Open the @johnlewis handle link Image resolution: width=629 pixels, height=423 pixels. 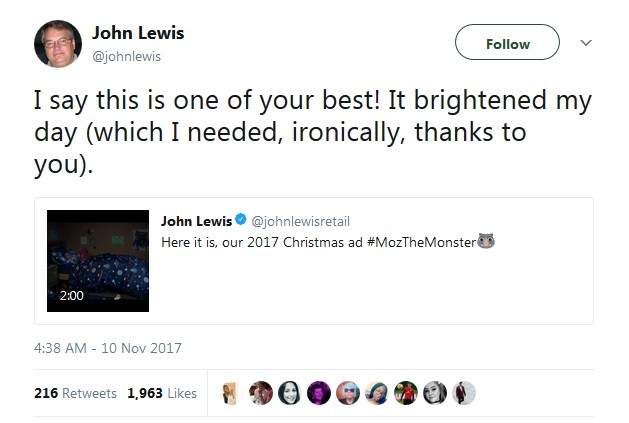126,56
